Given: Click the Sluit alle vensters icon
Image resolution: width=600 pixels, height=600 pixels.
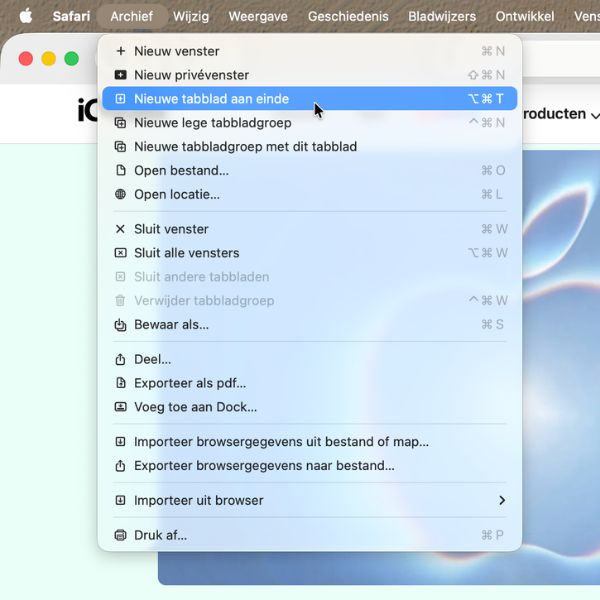Looking at the screenshot, I should [x=121, y=253].
